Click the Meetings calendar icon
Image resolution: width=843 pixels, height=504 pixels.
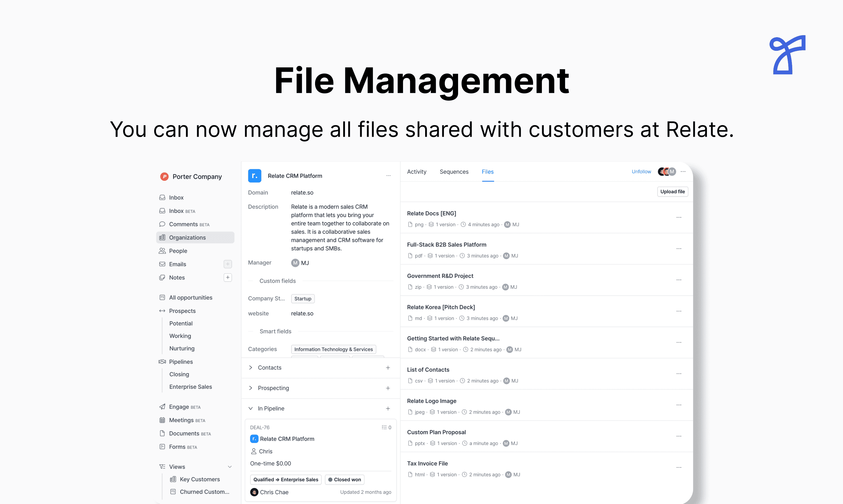coord(162,420)
